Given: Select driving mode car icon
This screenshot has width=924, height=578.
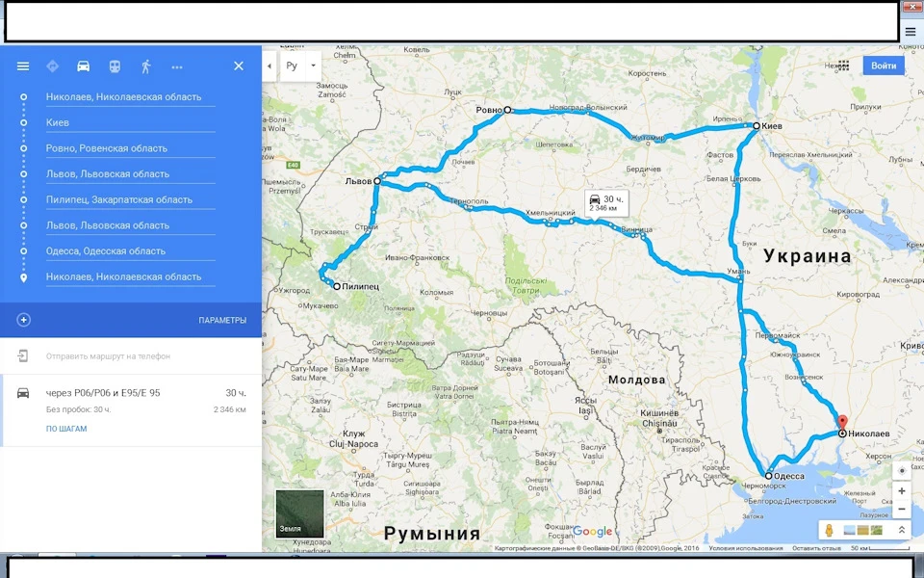Looking at the screenshot, I should 83,66.
